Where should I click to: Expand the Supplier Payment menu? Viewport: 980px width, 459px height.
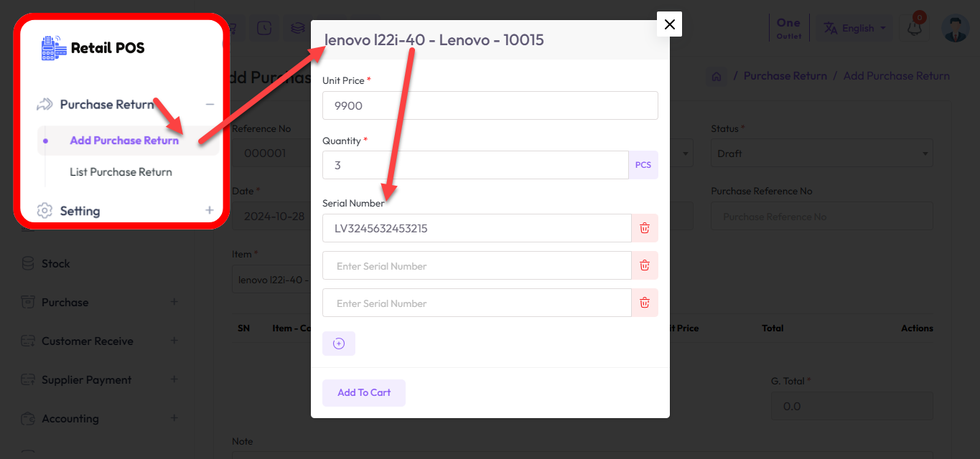pos(174,380)
